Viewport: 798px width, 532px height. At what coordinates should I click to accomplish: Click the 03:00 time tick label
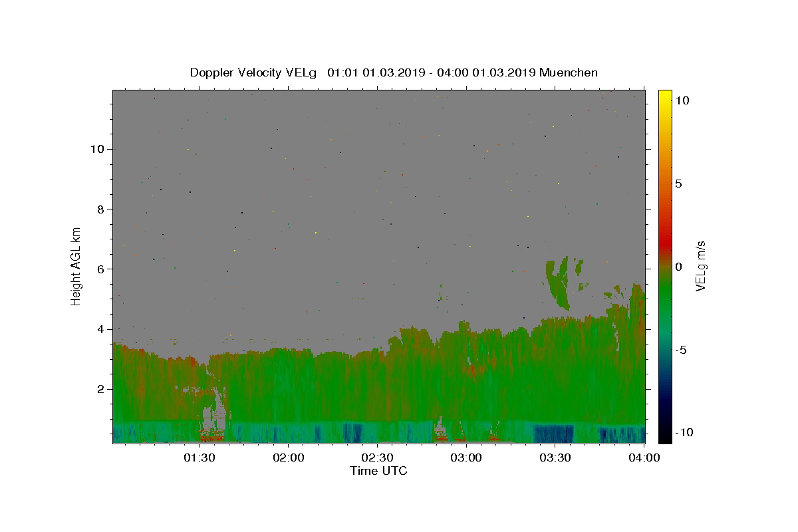coord(466,458)
